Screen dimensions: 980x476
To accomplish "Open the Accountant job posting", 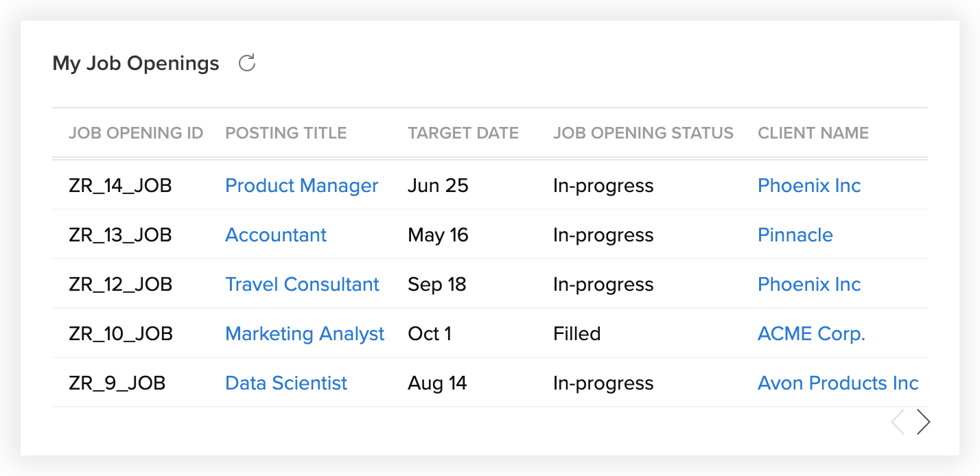I will (x=276, y=235).
